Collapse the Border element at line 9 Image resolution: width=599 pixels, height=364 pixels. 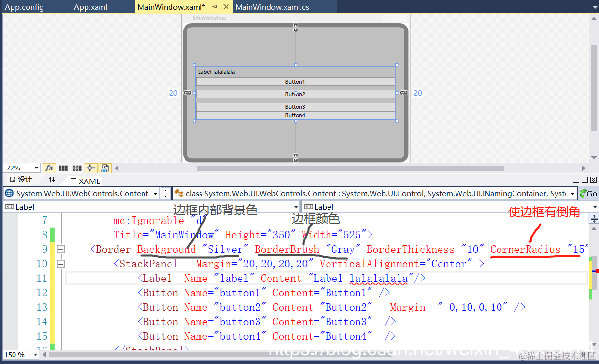(x=61, y=250)
